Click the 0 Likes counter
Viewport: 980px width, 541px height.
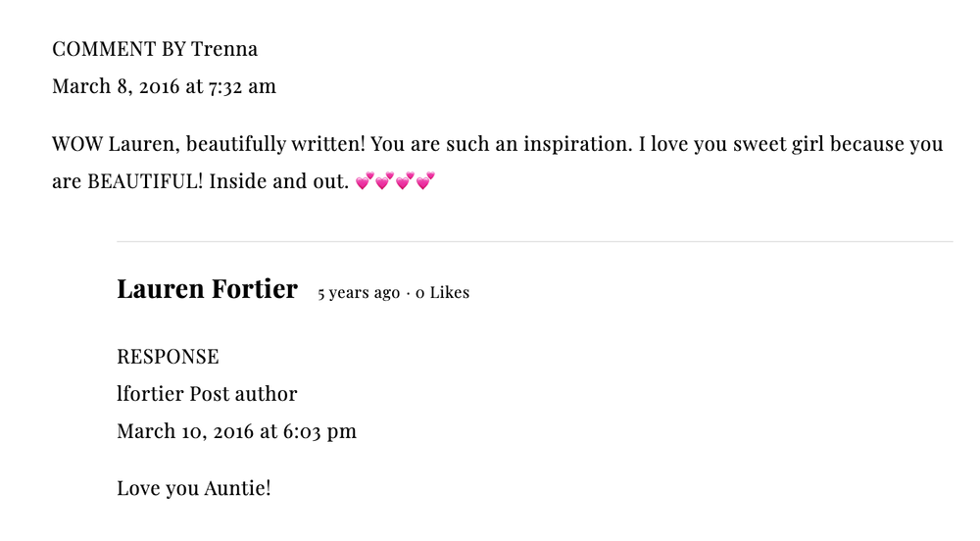[x=442, y=293]
